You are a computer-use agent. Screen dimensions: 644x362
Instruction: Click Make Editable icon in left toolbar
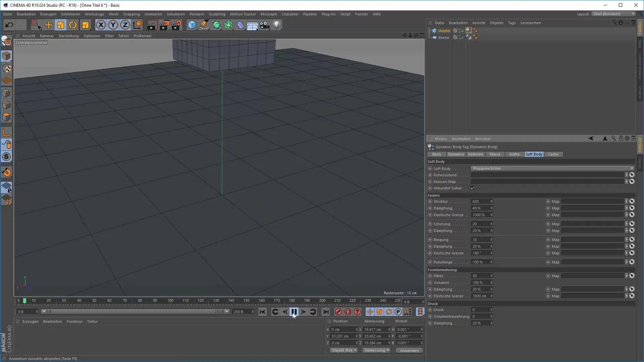(x=6, y=41)
